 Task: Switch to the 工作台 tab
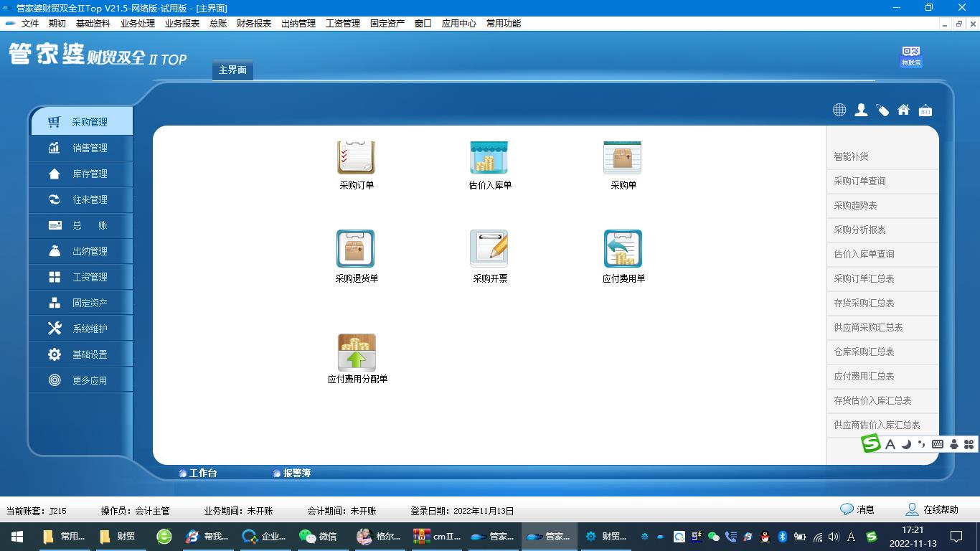tap(197, 474)
